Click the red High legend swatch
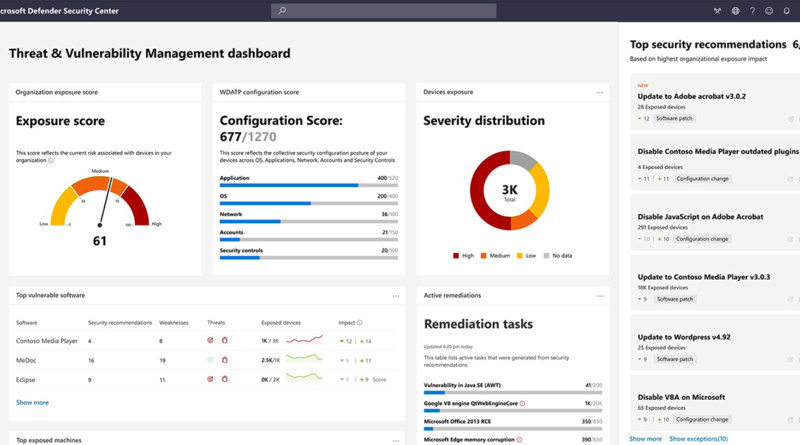The height and width of the screenshot is (445, 800). click(x=456, y=256)
